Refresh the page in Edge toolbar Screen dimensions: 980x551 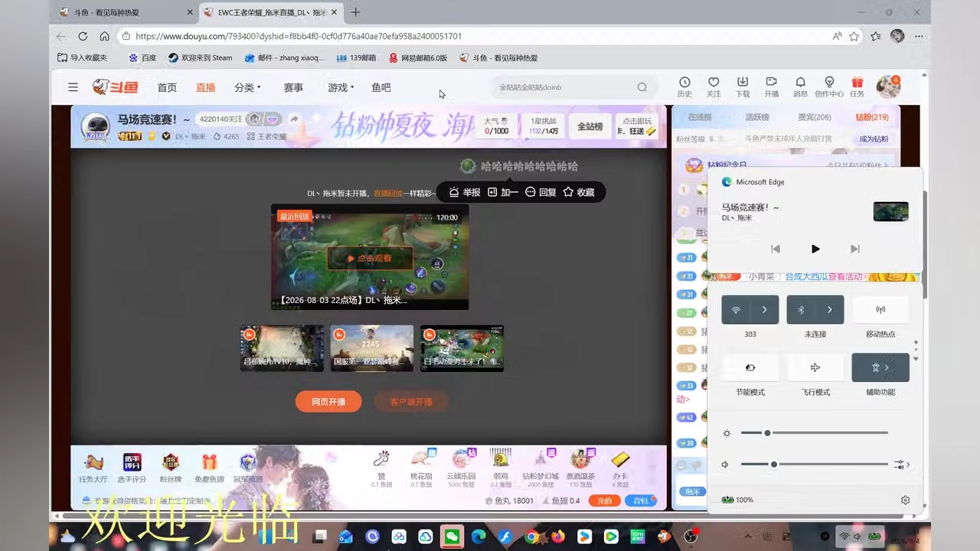coord(83,36)
